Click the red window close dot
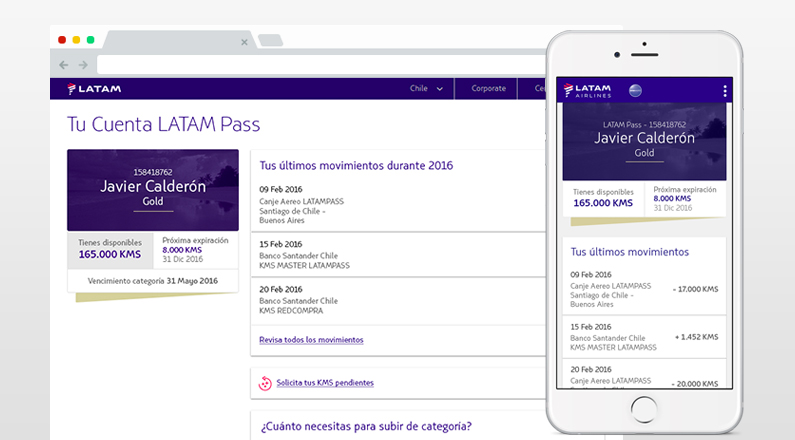This screenshot has width=795, height=440. (62, 40)
